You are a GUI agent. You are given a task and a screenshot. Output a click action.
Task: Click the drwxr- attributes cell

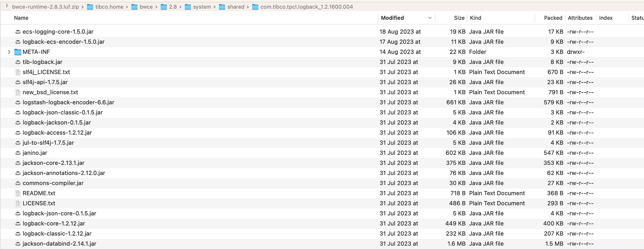coord(576,52)
